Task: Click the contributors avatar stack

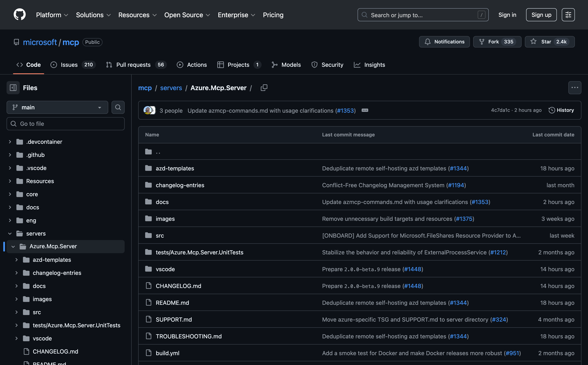Action: tap(149, 110)
